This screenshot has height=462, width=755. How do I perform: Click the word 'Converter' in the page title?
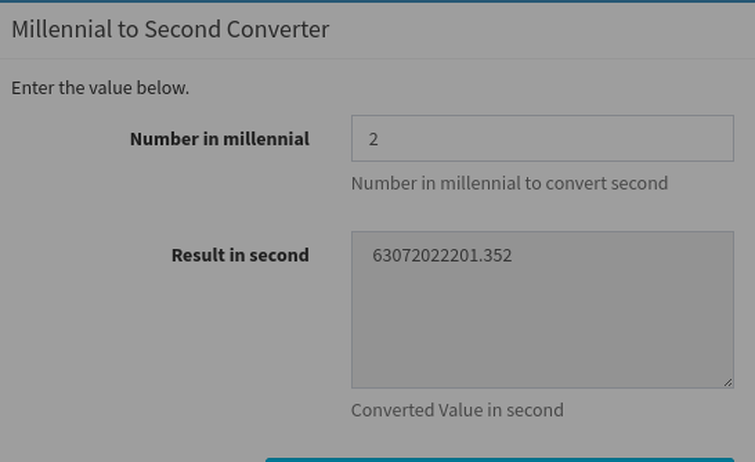pyautogui.click(x=276, y=29)
